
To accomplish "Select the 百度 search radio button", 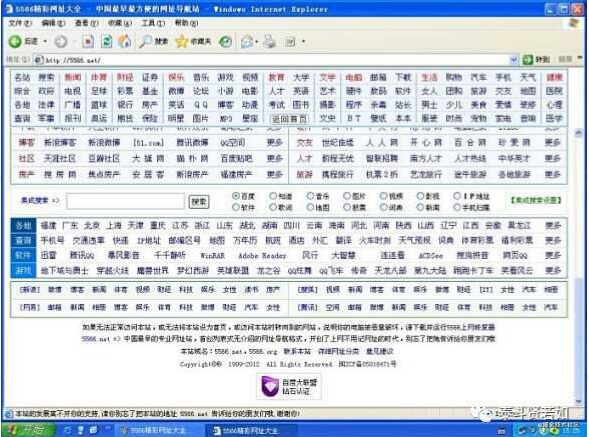I will click(236, 196).
